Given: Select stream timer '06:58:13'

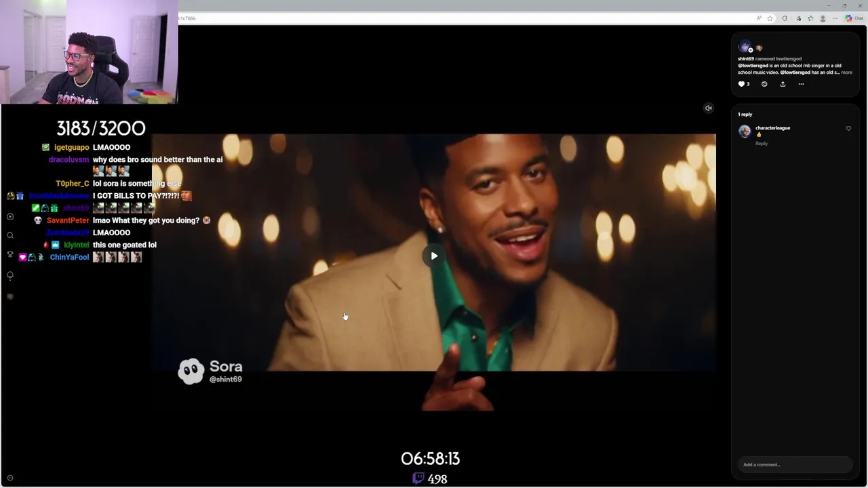Looking at the screenshot, I should 431,459.
